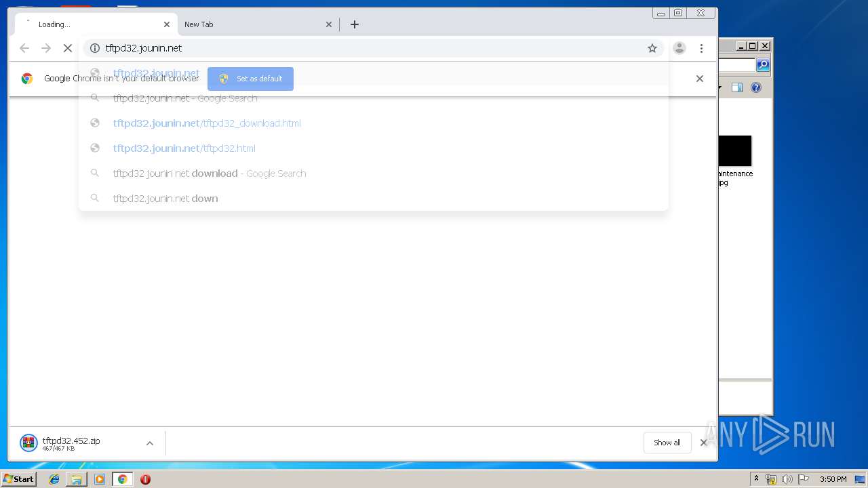Open the downloaded tftpd32.452.zip file
Image resolution: width=868 pixels, height=488 pixels.
(71, 443)
